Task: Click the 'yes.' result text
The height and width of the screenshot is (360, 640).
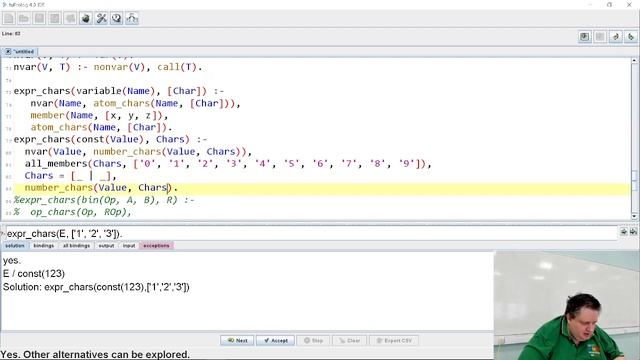Action: 11,260
